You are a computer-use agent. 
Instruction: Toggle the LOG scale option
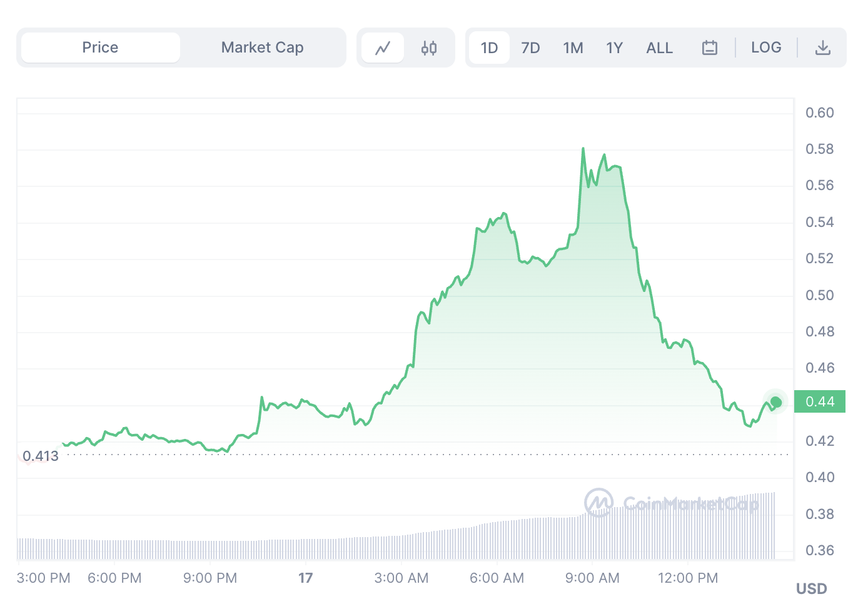click(x=766, y=48)
